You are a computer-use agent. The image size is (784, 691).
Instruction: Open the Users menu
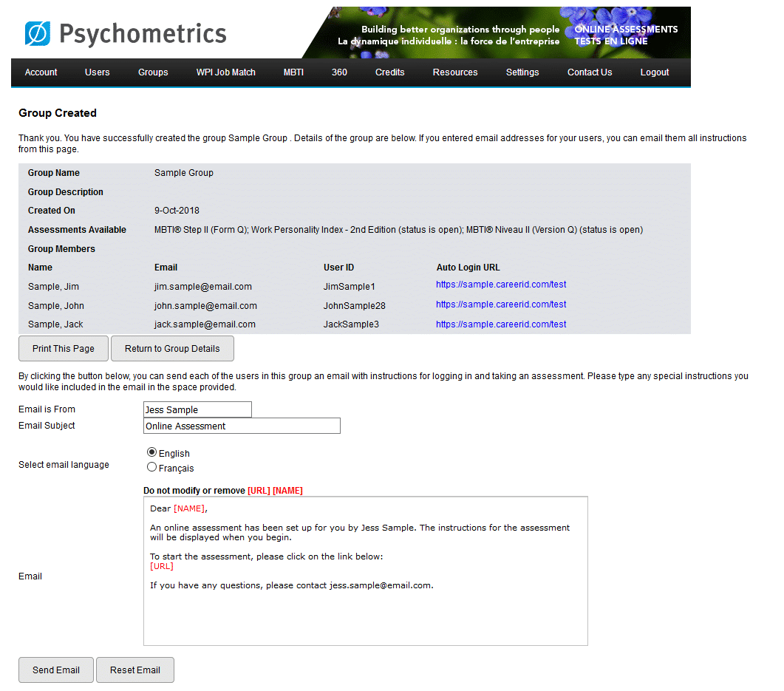pos(97,72)
